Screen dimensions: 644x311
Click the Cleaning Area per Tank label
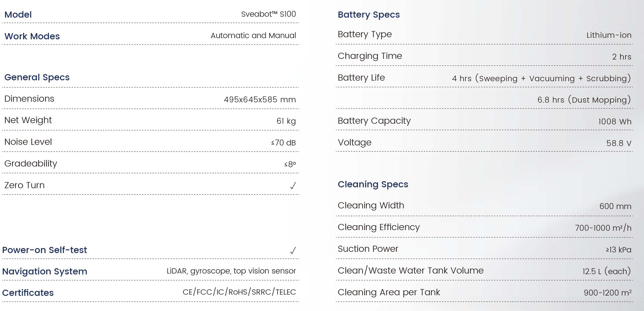(389, 292)
